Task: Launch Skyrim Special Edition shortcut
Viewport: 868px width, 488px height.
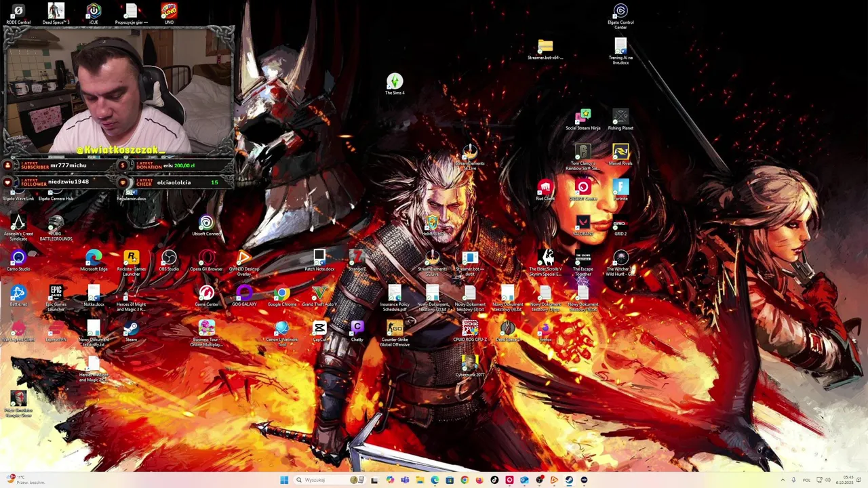Action: (545, 263)
